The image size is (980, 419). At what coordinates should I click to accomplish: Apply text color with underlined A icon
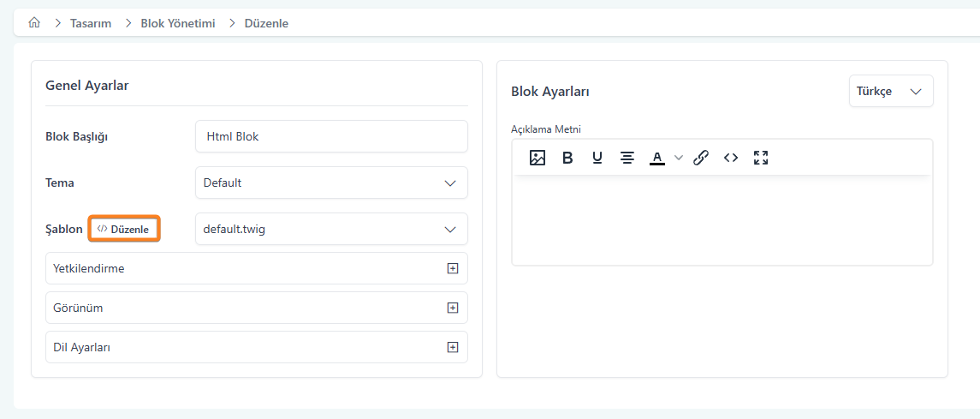click(657, 158)
